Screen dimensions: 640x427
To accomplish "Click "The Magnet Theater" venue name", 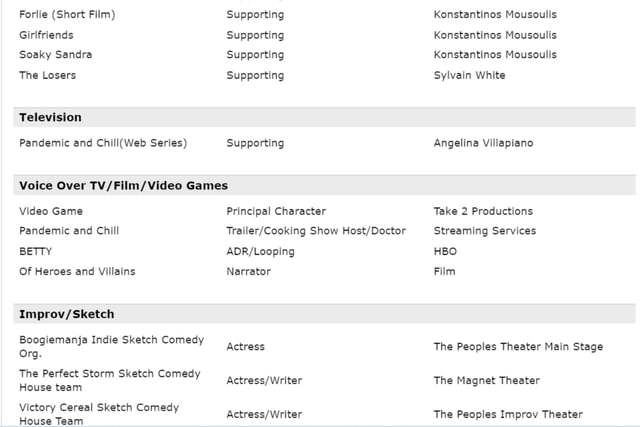I will coord(486,380).
